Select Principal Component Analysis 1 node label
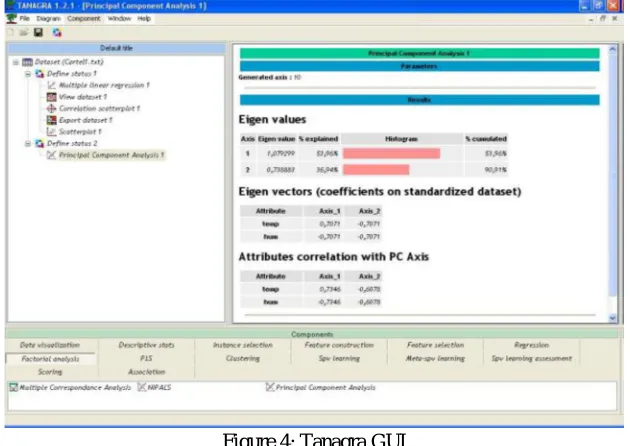The image size is (630, 446). 111,155
